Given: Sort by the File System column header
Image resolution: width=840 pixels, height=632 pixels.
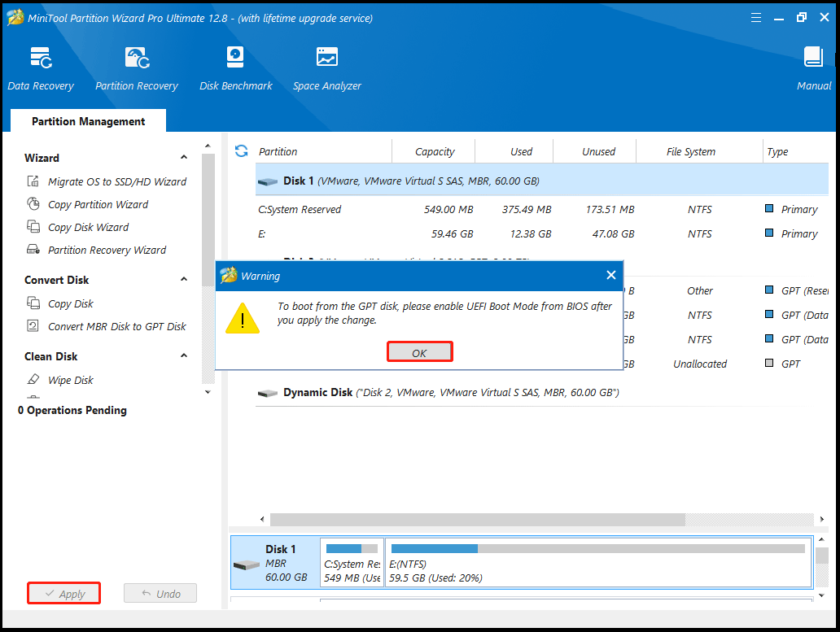Looking at the screenshot, I should pos(700,151).
